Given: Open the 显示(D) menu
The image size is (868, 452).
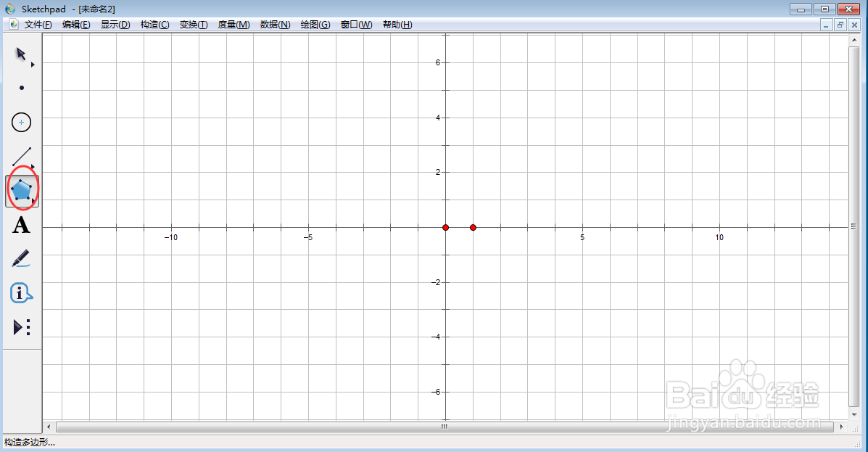Looking at the screenshot, I should pyautogui.click(x=115, y=25).
